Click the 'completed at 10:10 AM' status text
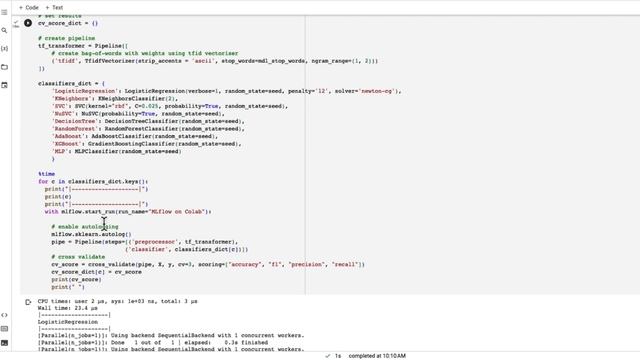The image size is (640, 360). click(377, 356)
